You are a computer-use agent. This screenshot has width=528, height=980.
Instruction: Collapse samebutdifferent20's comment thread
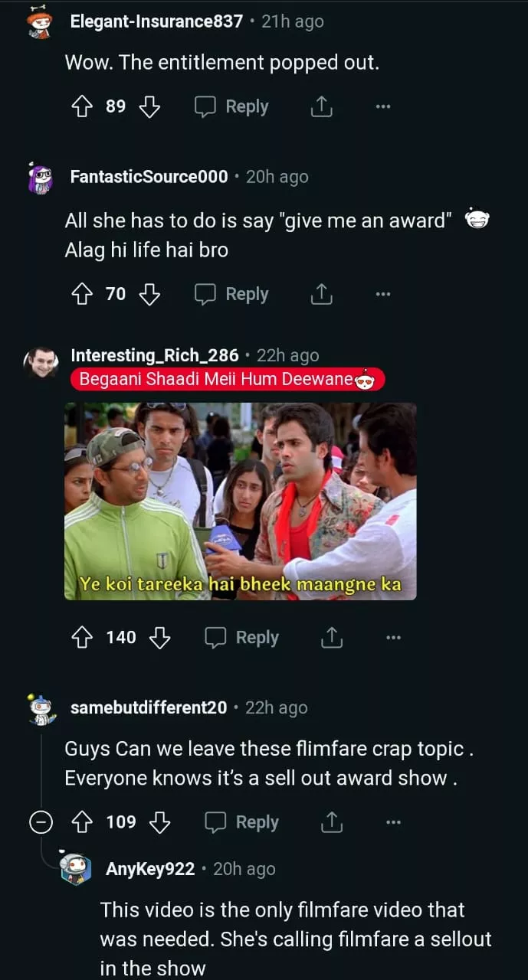tap(41, 822)
